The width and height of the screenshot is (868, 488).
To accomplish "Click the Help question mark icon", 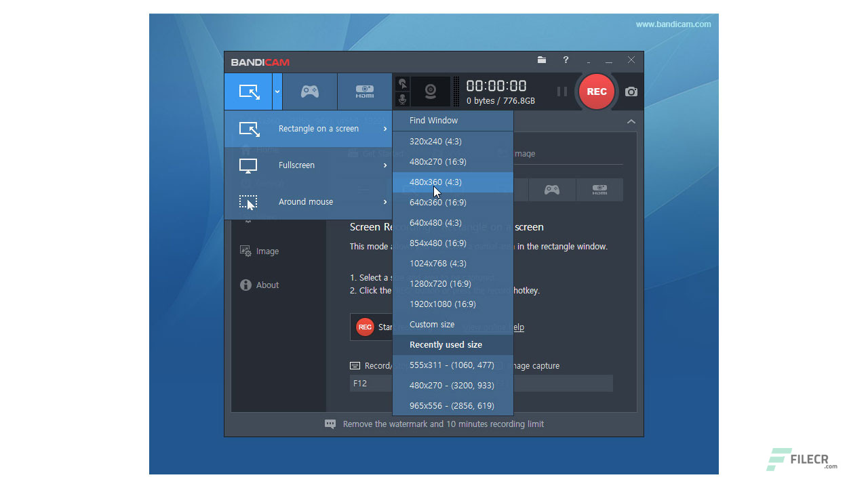I will click(x=566, y=60).
